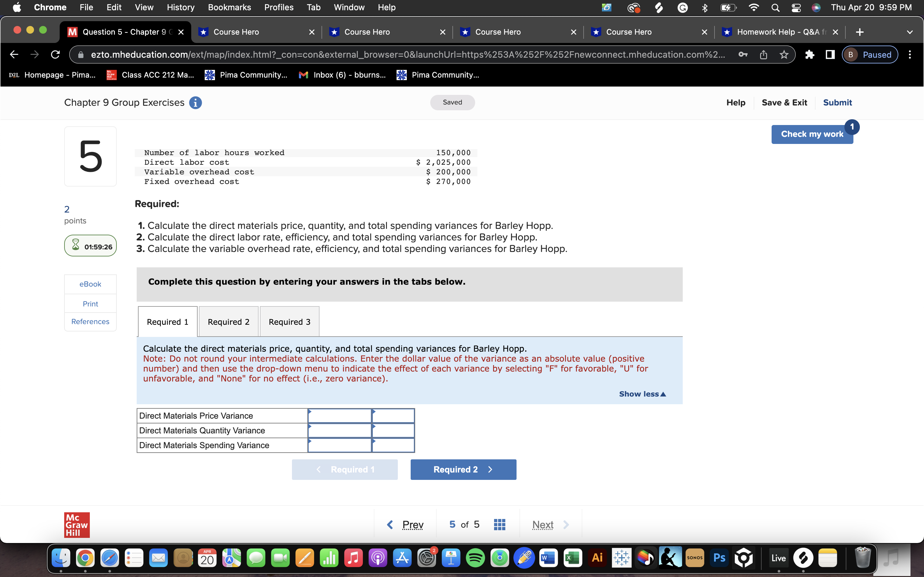Open Quantity Variance F/U dropdown cell
This screenshot has height=577, width=924.
[x=393, y=431]
